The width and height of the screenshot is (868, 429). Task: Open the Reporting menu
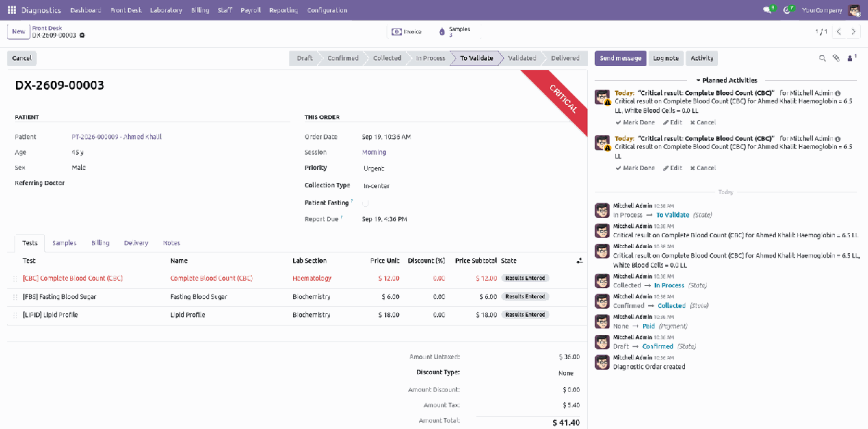pos(284,10)
